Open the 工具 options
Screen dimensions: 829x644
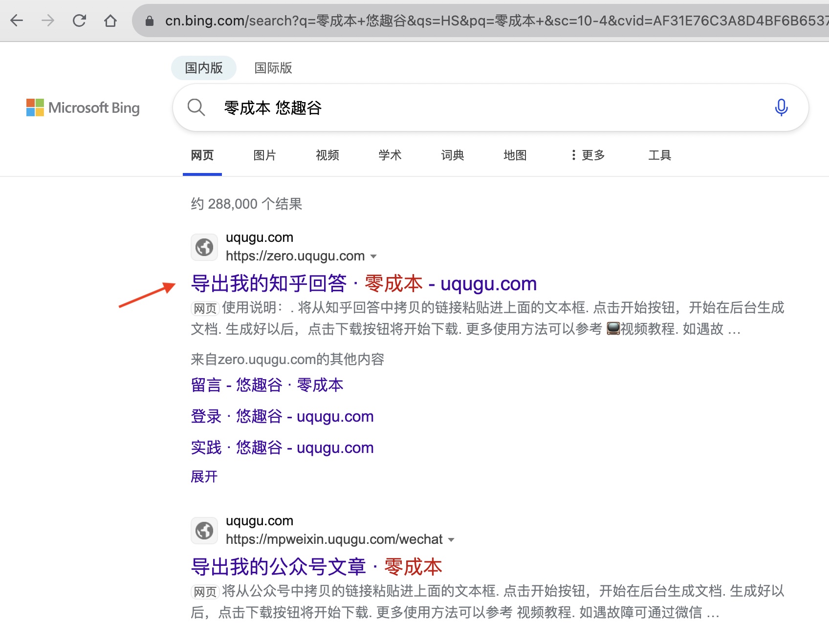click(x=660, y=155)
